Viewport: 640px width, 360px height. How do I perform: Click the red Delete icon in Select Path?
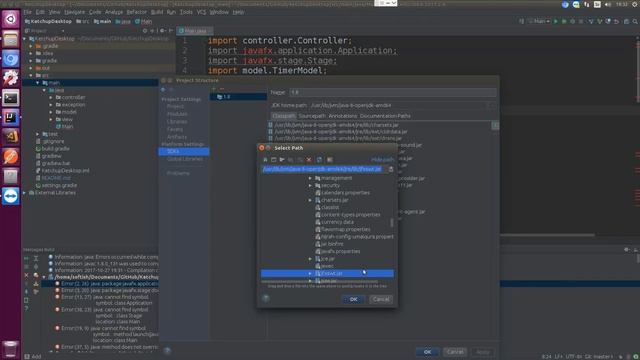pyautogui.click(x=309, y=160)
